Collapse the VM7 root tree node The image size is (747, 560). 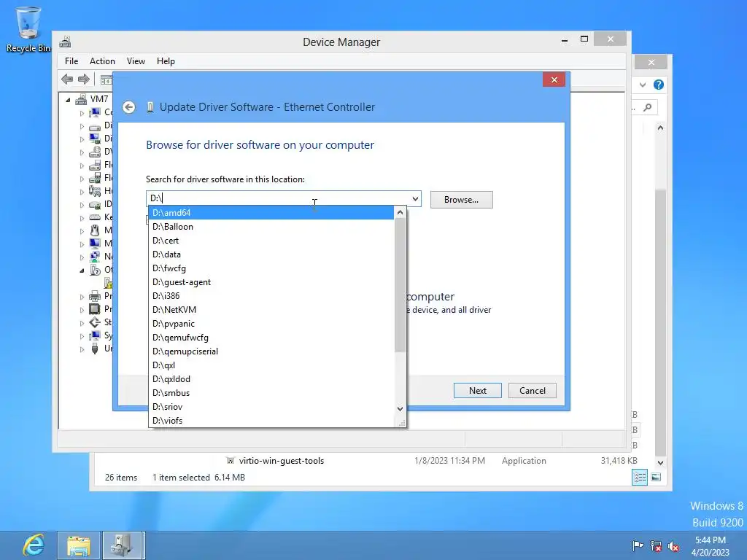tap(68, 100)
